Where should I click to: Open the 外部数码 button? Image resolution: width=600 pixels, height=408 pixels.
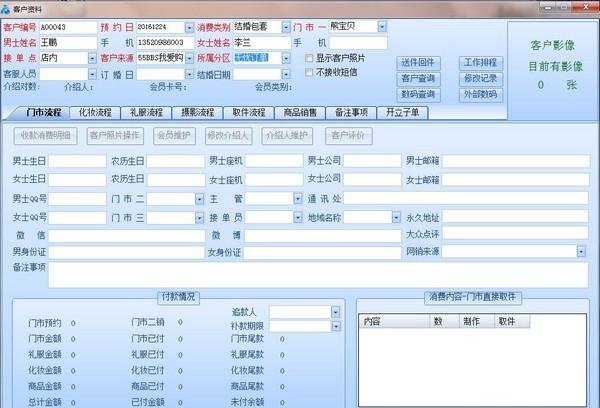[481, 95]
